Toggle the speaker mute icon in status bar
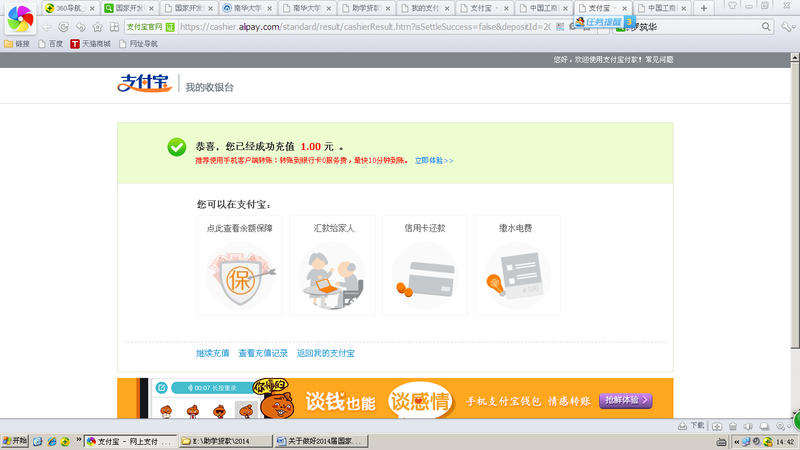This screenshot has width=800, height=450. point(748,426)
